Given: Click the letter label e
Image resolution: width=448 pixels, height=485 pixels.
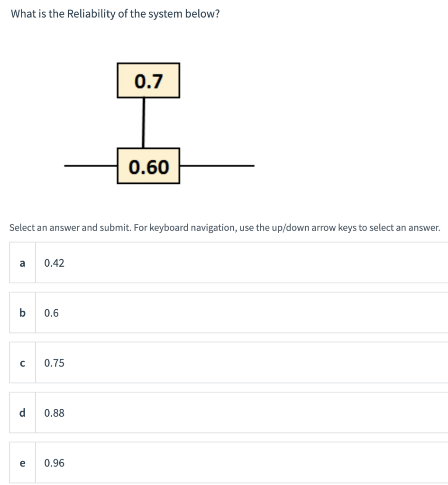Looking at the screenshot, I should pos(21,463).
